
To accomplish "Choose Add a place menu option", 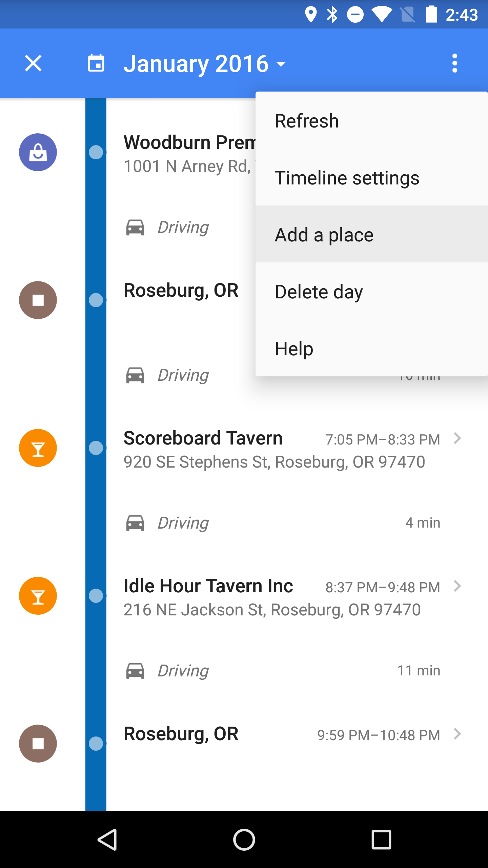I will [371, 235].
